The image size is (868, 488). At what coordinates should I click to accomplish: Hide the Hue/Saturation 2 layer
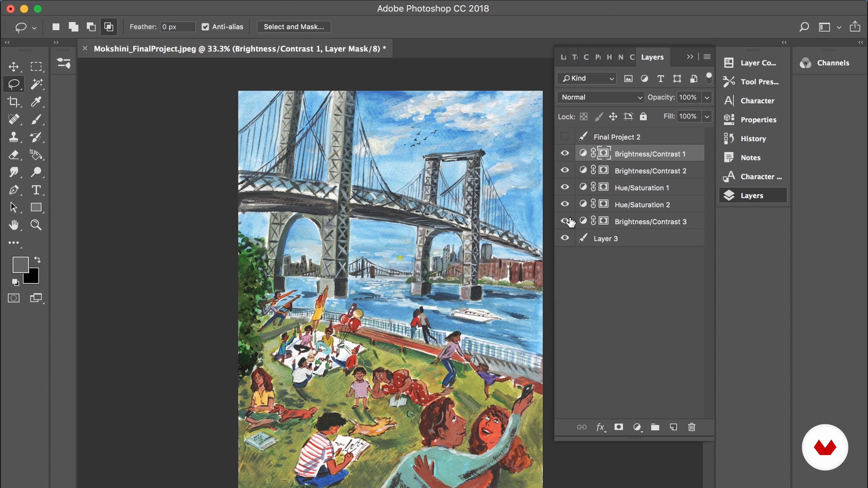coord(565,204)
